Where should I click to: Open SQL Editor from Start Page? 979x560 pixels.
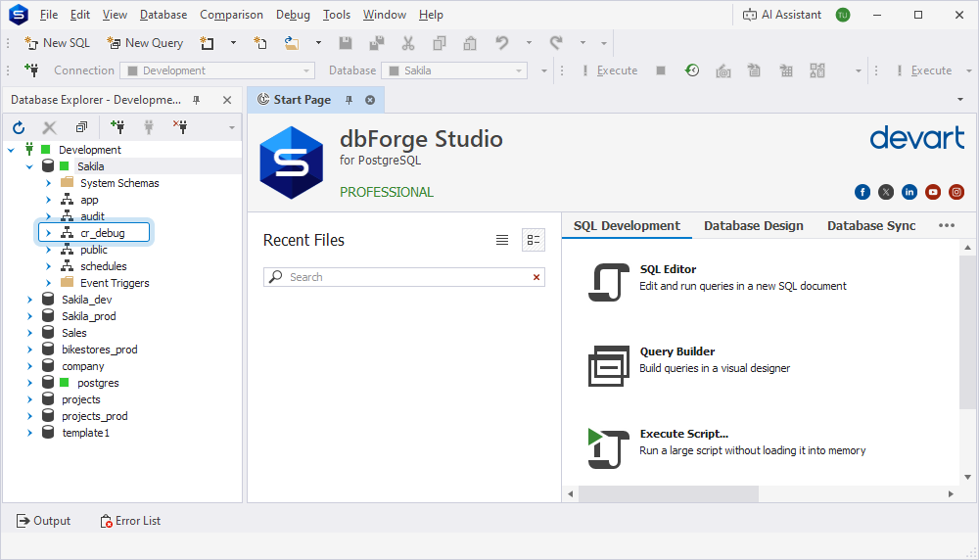[x=718, y=282]
